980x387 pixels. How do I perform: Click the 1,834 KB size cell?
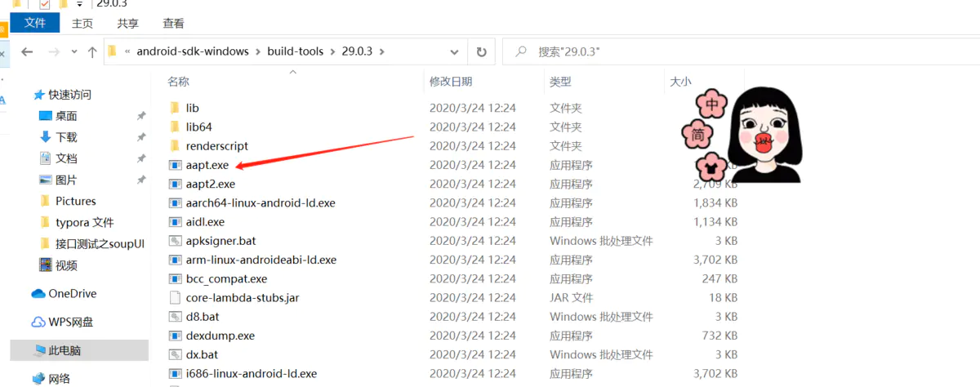pos(714,202)
